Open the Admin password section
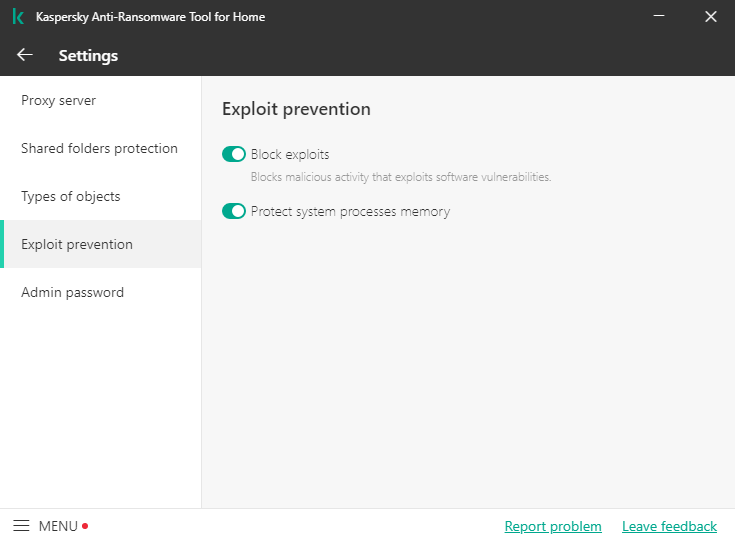Image resolution: width=735 pixels, height=540 pixels. (x=72, y=293)
